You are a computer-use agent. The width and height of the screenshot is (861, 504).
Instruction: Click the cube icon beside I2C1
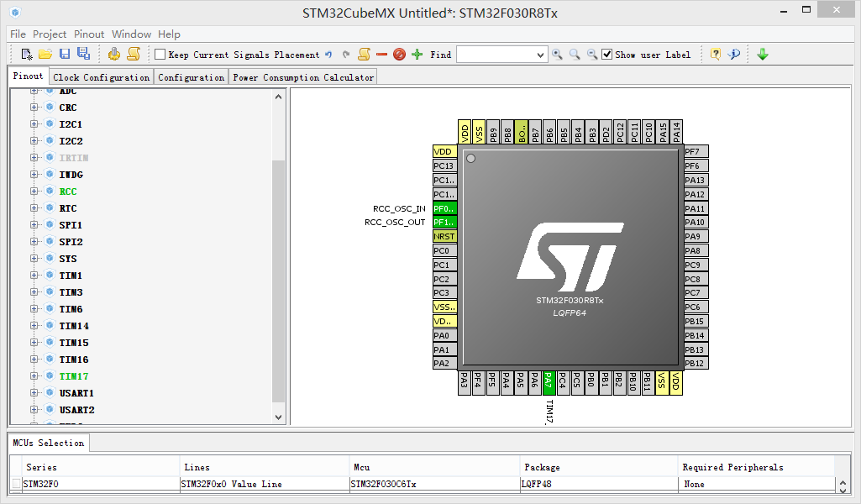pos(50,123)
